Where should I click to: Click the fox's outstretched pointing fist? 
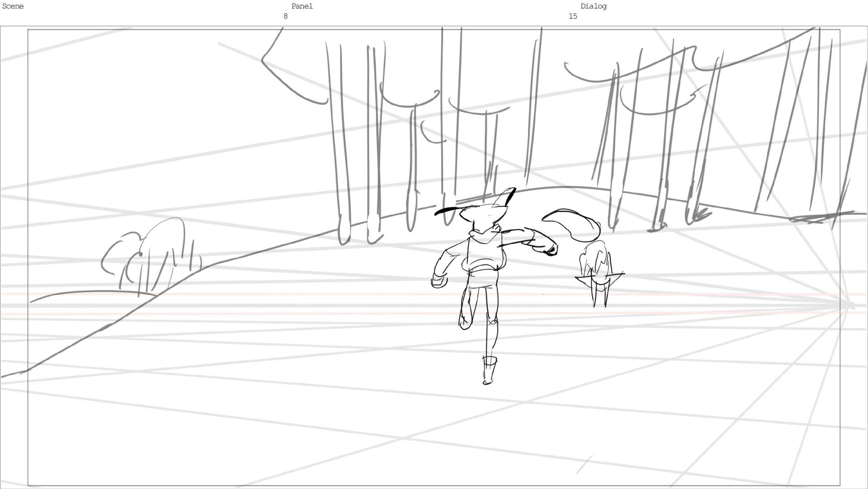pyautogui.click(x=551, y=249)
